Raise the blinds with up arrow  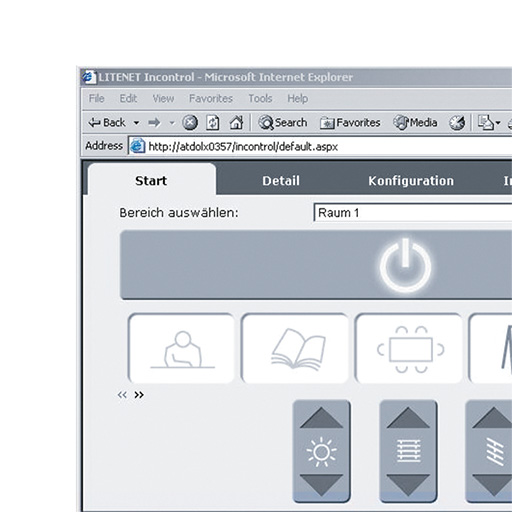pos(408,418)
